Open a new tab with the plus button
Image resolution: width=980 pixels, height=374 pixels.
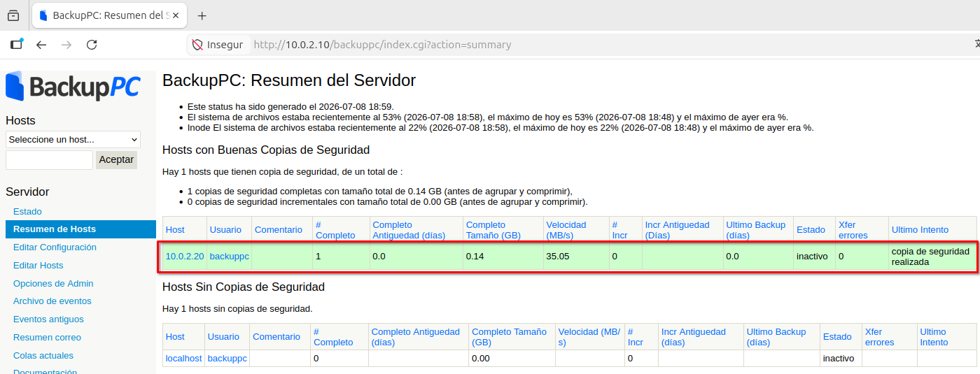(202, 15)
